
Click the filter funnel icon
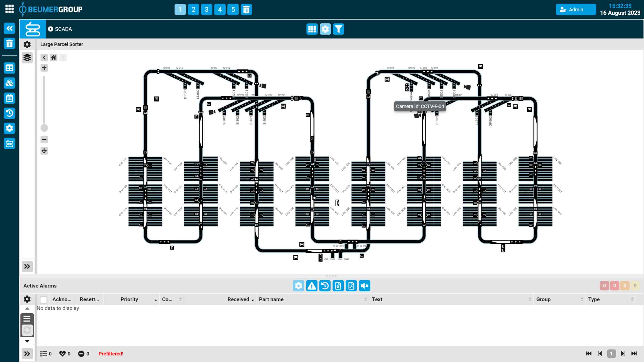339,29
